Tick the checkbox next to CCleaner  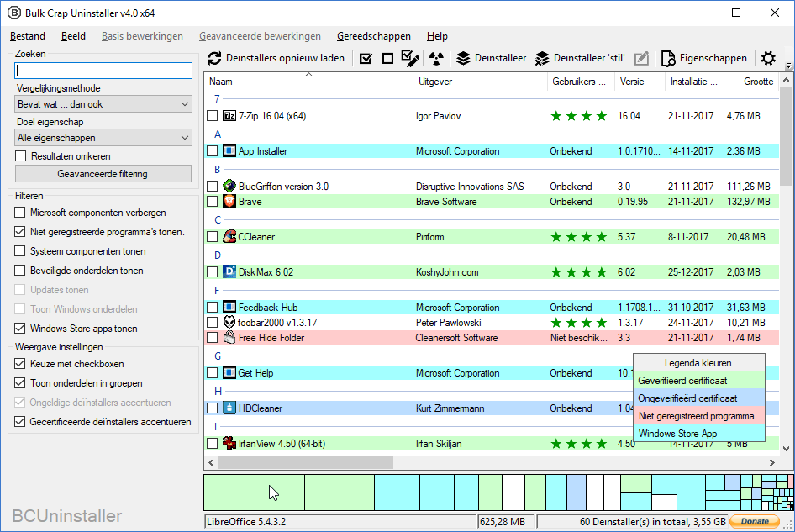[212, 237]
